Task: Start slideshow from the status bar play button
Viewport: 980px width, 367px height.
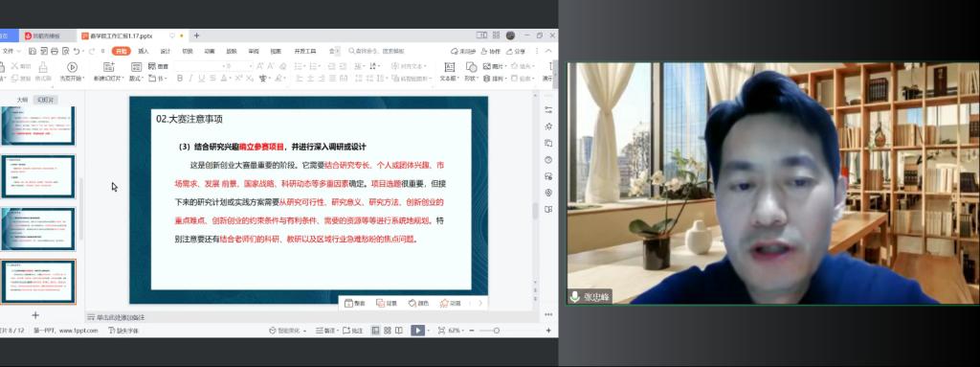Action: (417, 330)
